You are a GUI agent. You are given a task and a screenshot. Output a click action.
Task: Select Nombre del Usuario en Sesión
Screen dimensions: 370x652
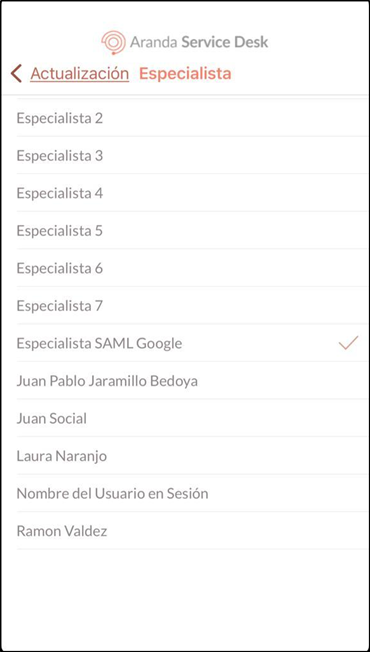[192, 493]
